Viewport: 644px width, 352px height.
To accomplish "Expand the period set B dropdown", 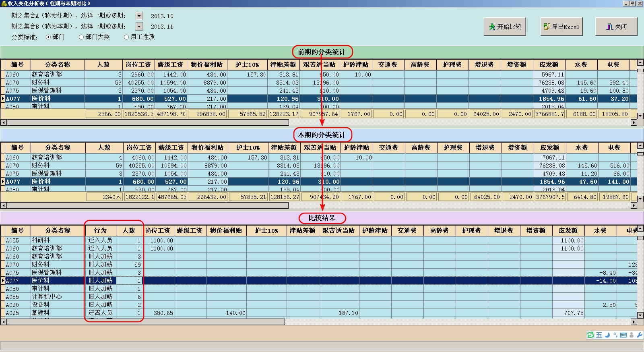I will point(139,27).
